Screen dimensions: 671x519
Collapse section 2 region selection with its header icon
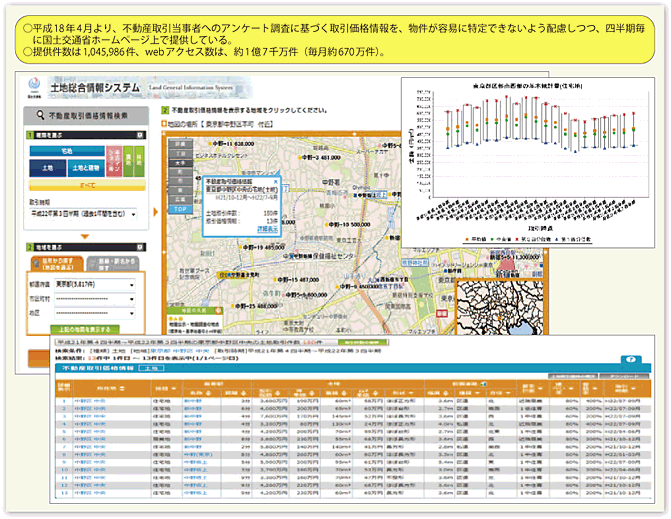coord(140,247)
